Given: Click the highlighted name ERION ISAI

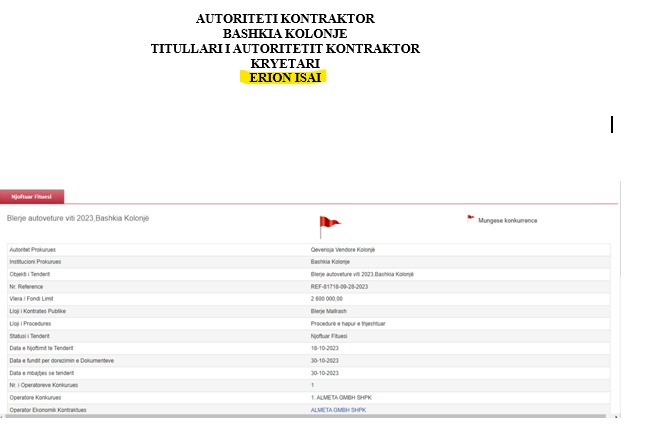Looking at the screenshot, I should point(285,77).
